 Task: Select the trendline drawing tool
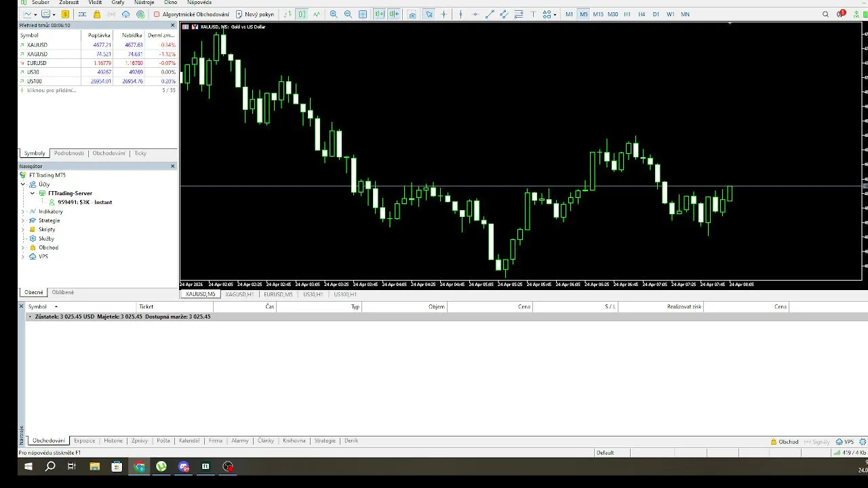pos(490,14)
